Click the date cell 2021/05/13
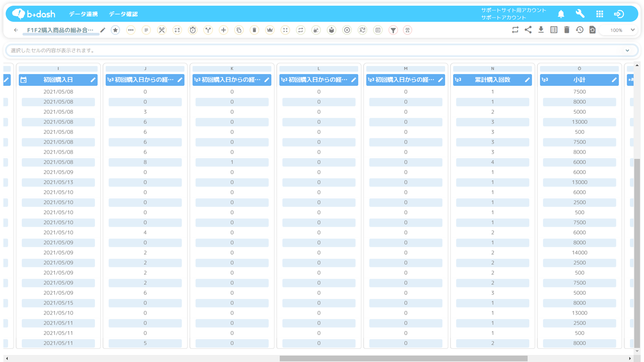Screen dimensions: 644x362 coord(58,182)
